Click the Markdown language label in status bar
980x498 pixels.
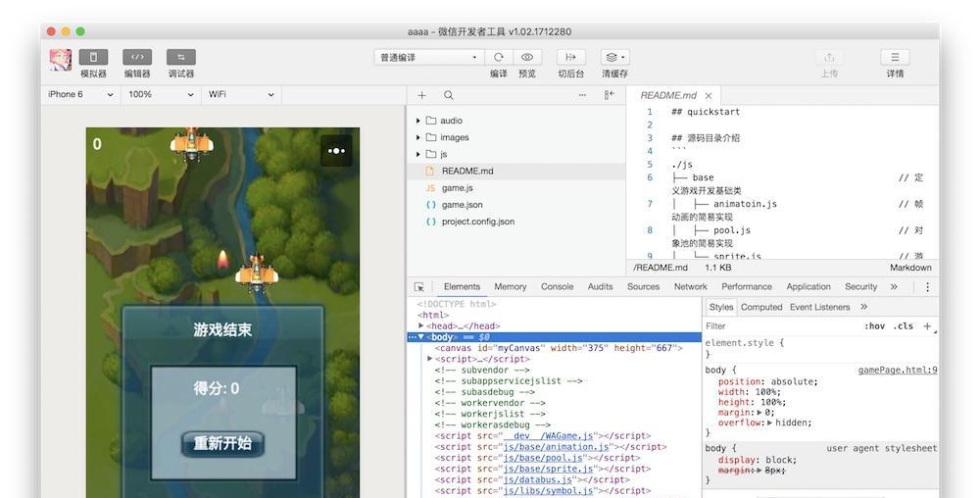910,268
